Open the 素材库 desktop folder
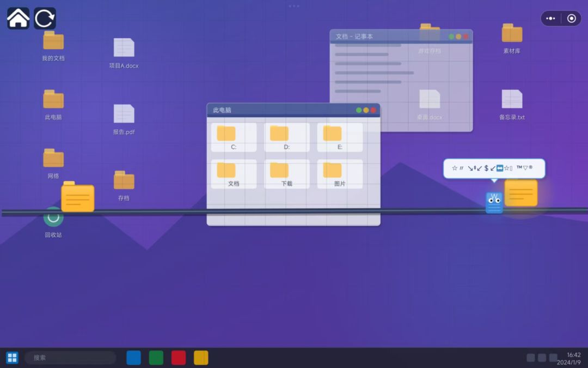This screenshot has width=588, height=368. [x=512, y=39]
